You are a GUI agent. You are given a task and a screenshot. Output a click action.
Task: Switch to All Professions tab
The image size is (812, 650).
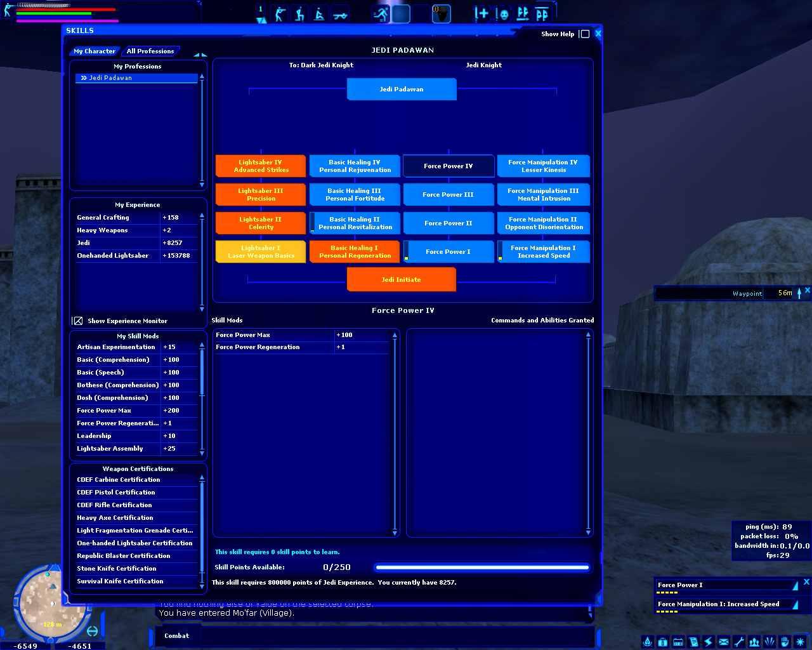(150, 51)
